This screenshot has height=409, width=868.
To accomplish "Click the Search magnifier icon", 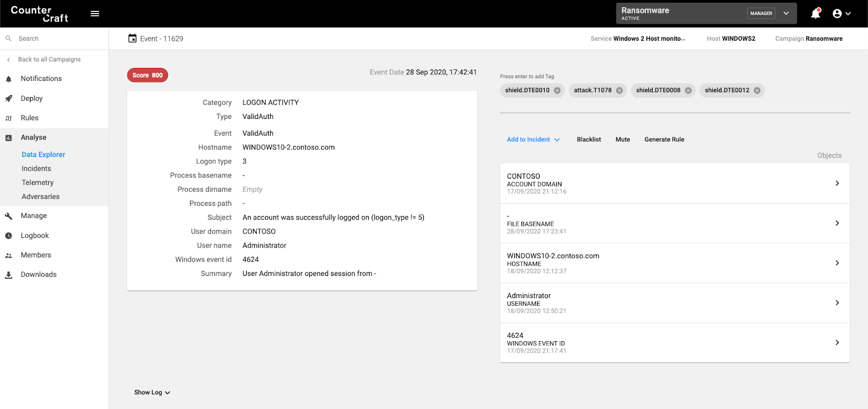I will click(x=9, y=39).
